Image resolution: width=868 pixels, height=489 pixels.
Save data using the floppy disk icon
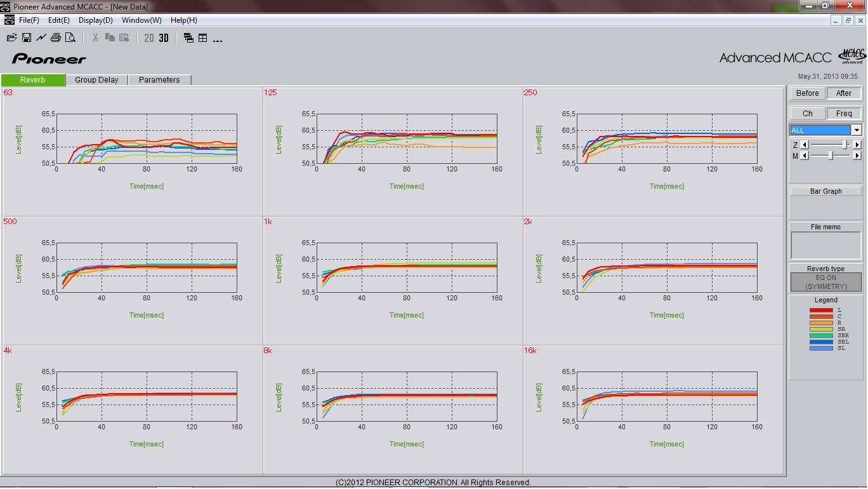pyautogui.click(x=27, y=38)
